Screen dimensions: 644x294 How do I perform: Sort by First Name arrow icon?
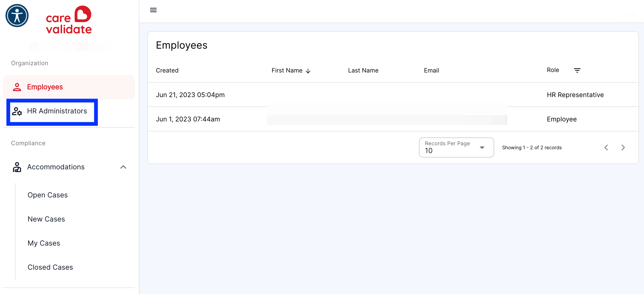[x=308, y=71]
